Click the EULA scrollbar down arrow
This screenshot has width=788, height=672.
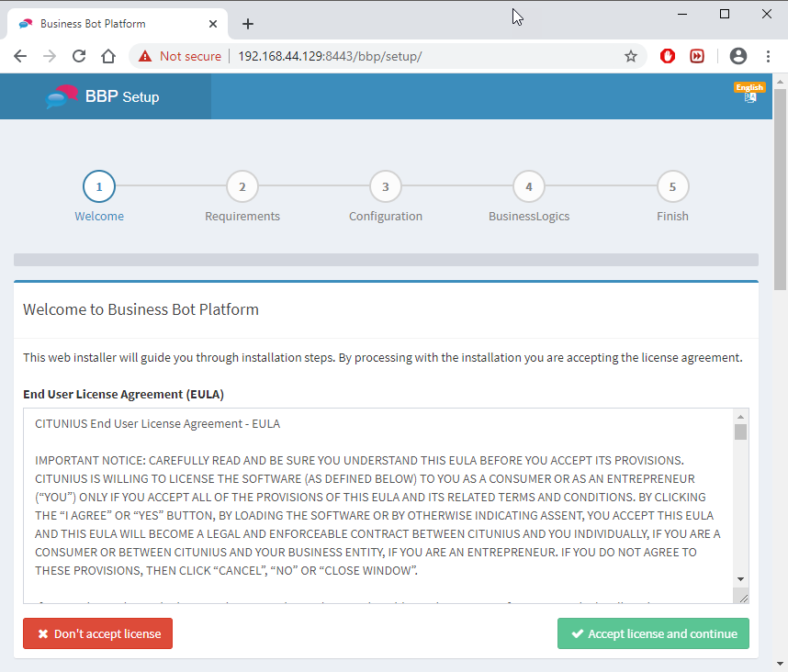[x=740, y=579]
